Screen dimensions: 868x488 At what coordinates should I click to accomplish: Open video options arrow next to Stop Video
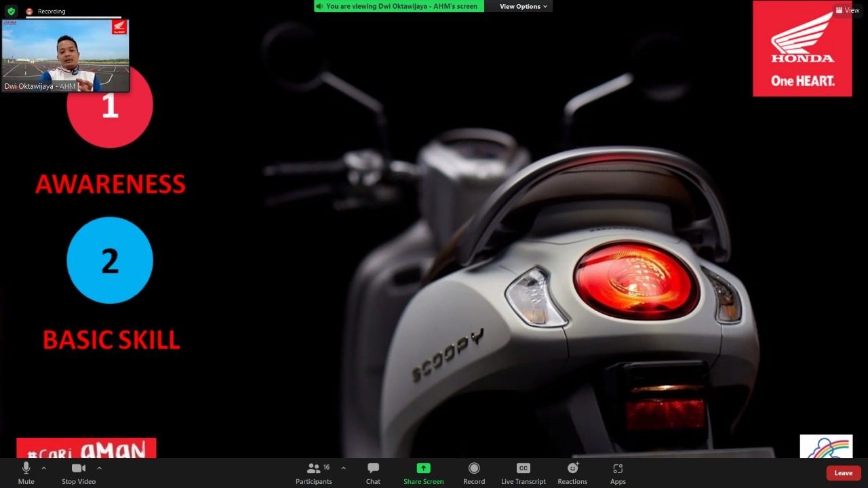pos(100,468)
